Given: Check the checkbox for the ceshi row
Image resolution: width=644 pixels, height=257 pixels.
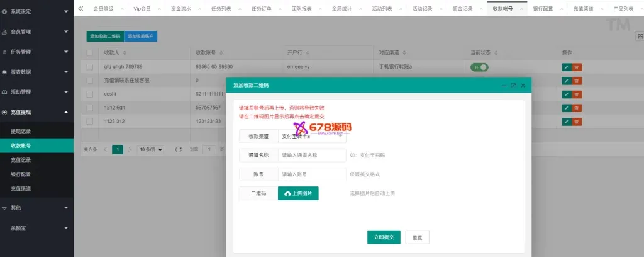Looking at the screenshot, I should (89, 94).
